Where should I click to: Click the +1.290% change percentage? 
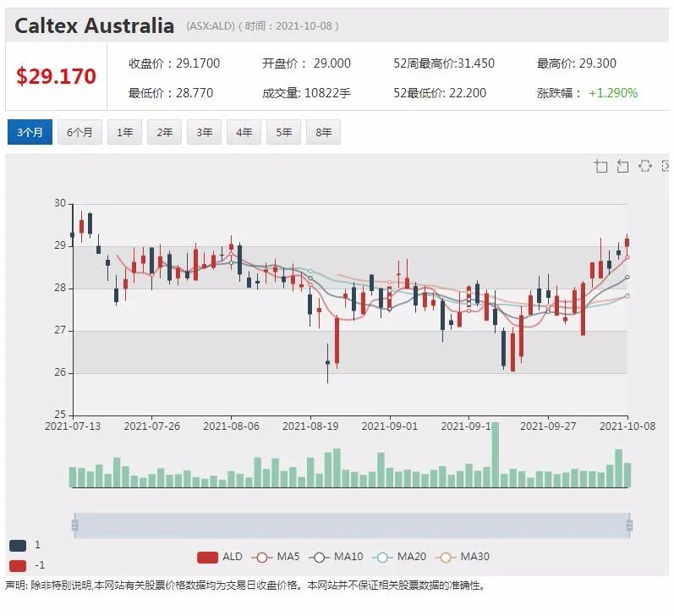point(613,93)
